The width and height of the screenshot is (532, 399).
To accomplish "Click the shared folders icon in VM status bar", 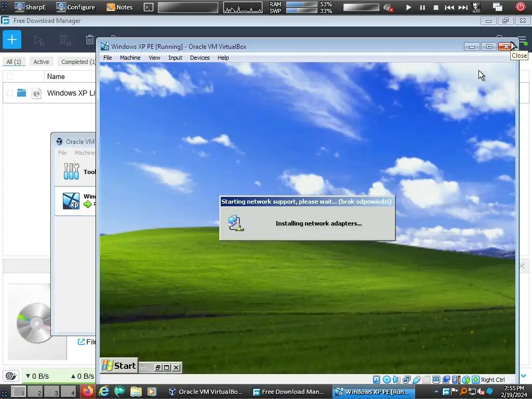I will click(427, 379).
